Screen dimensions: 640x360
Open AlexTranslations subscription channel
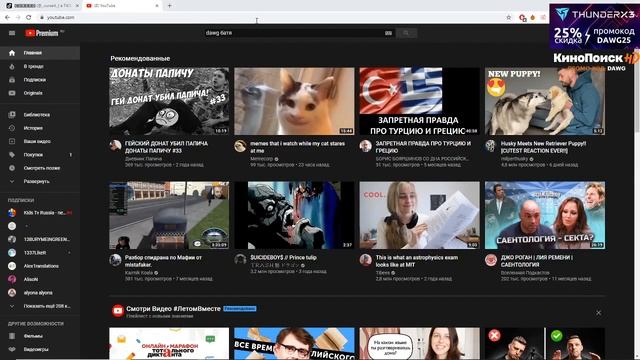[x=40, y=266]
